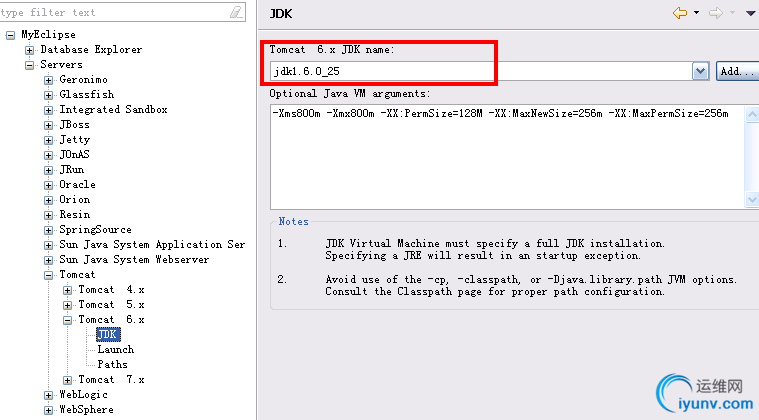Collapse the MyEclipse tree node
This screenshot has width=759, height=420.
(10, 35)
